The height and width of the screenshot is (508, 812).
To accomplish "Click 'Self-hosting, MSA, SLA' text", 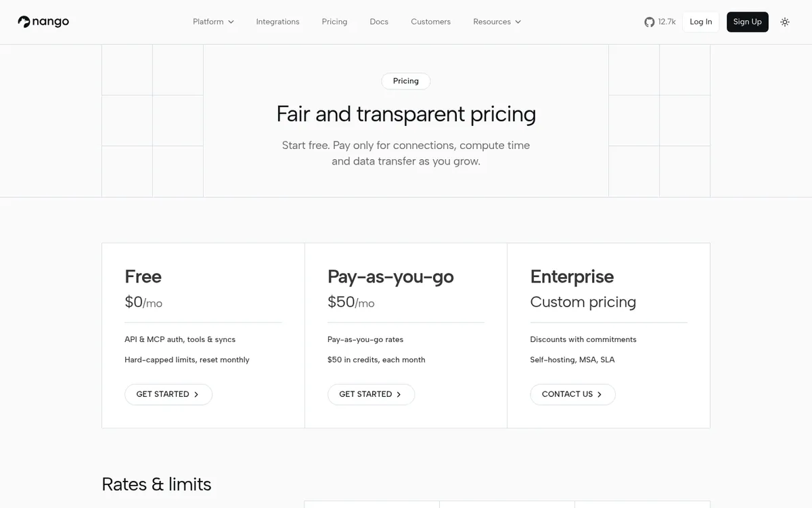I will click(572, 360).
